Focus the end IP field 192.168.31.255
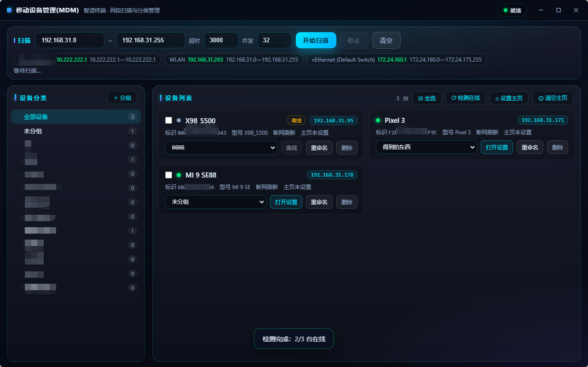 point(151,40)
